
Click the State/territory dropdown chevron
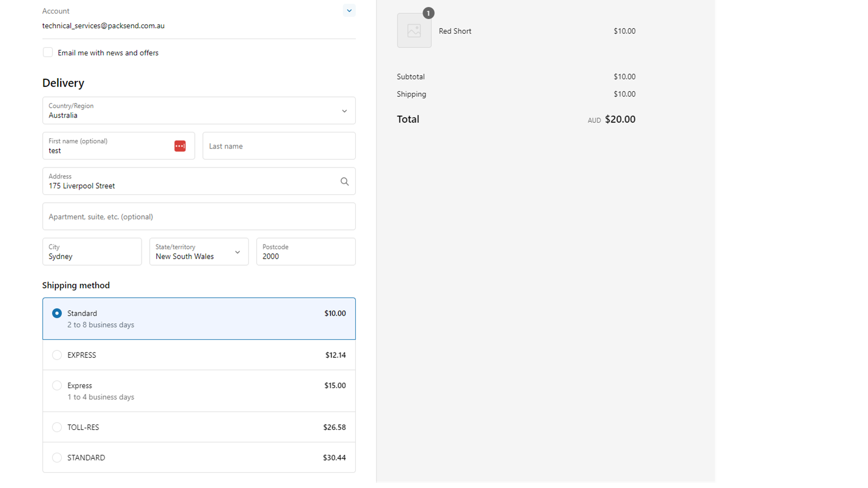click(237, 252)
